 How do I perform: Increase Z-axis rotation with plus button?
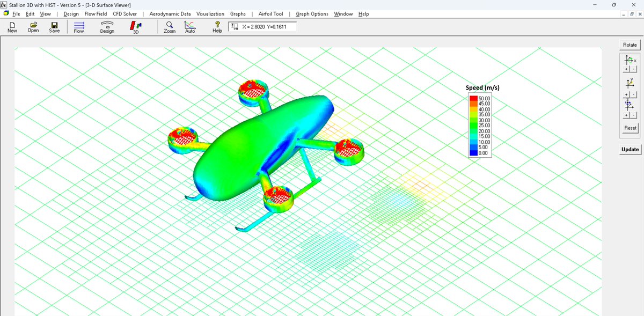coord(626,115)
